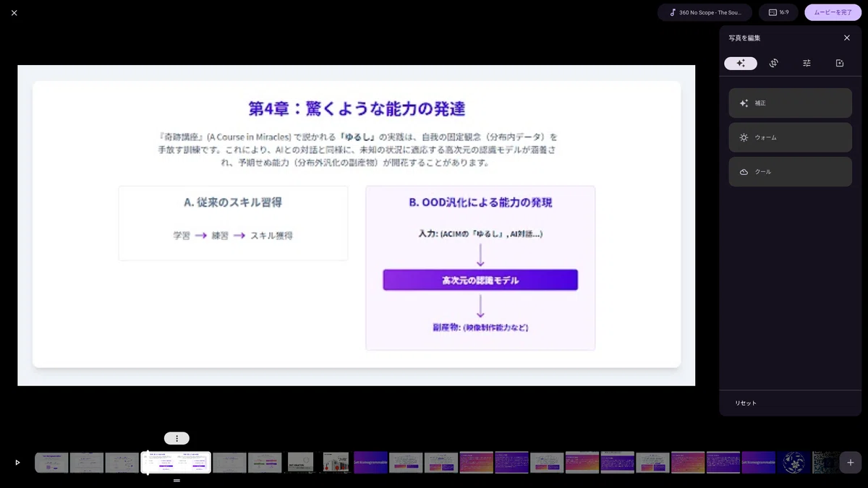Image resolution: width=868 pixels, height=488 pixels.
Task: Click リセット to reset edits
Action: point(746,403)
